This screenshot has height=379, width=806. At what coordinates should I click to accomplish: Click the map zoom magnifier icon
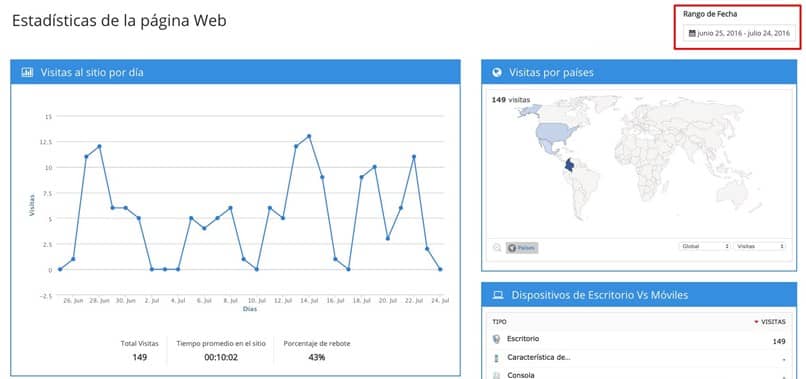pyautogui.click(x=497, y=247)
